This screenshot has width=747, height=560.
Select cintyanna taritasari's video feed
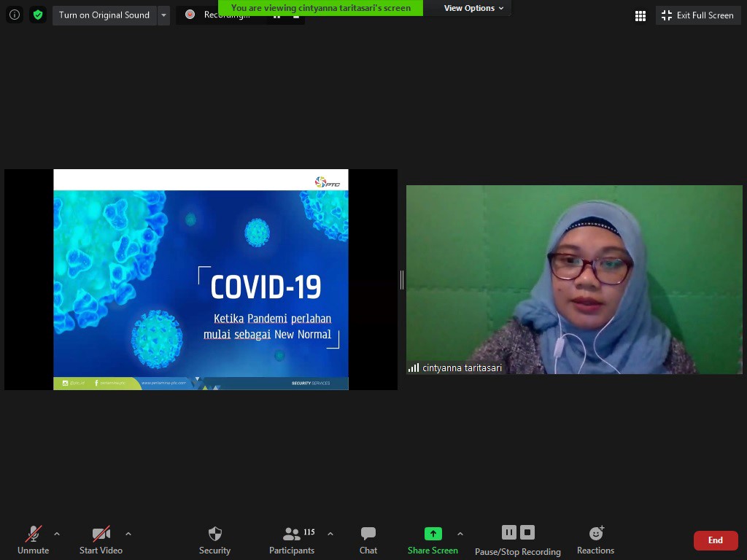click(574, 279)
